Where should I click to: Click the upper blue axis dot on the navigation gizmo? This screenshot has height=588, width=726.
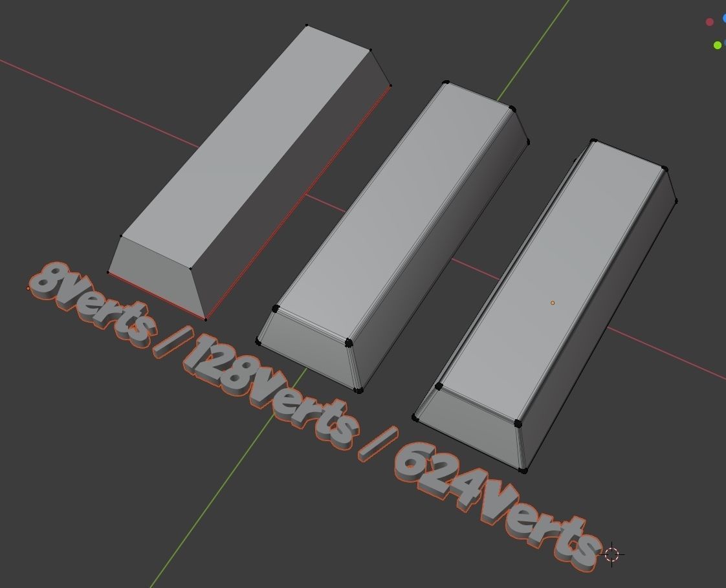[725, 18]
